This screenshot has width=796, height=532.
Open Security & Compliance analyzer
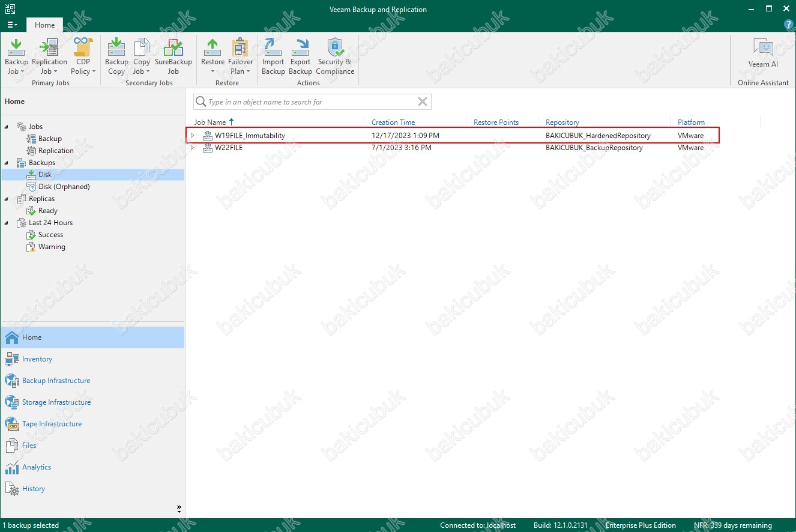335,56
